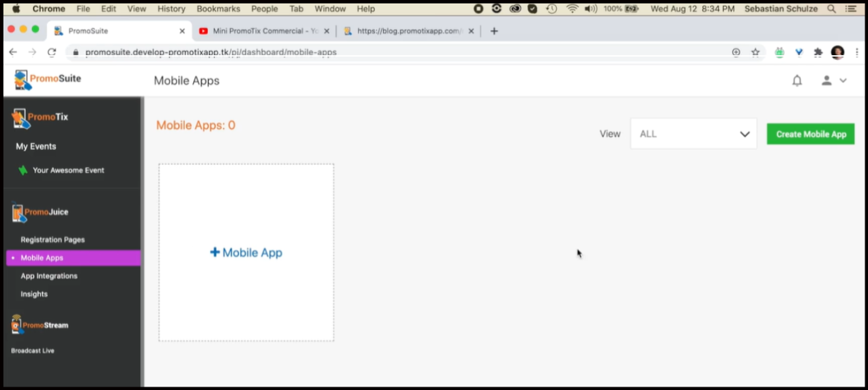Image resolution: width=868 pixels, height=390 pixels.
Task: Click the PromoStream logo in sidebar
Action: coord(40,325)
